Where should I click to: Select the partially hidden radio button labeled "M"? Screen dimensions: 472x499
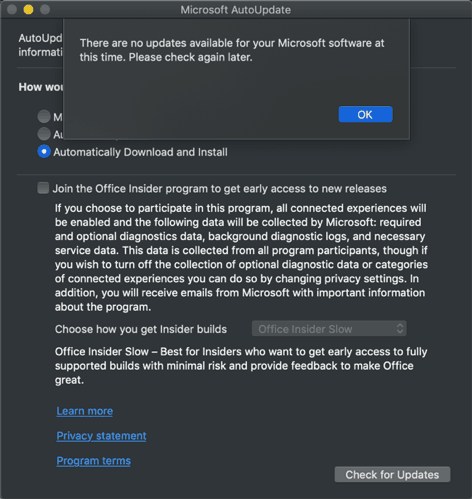(x=44, y=116)
